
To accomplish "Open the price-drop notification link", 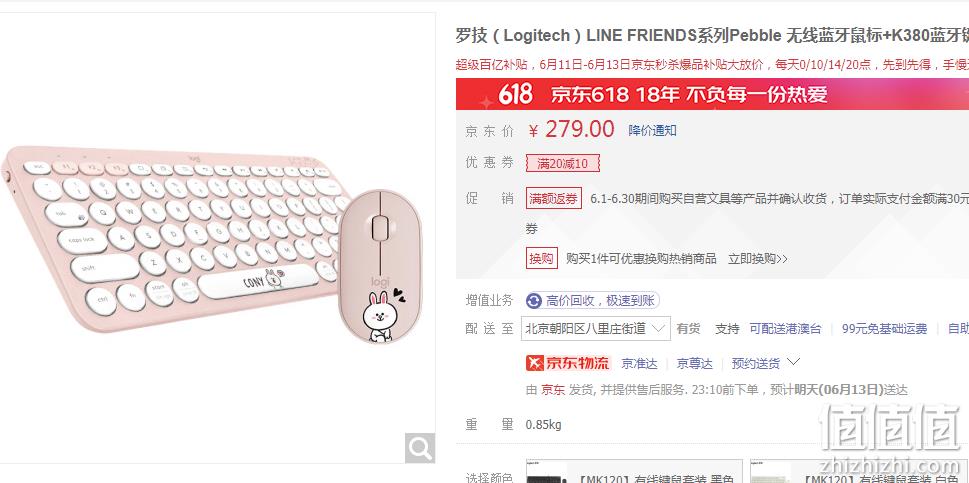I will (652, 130).
